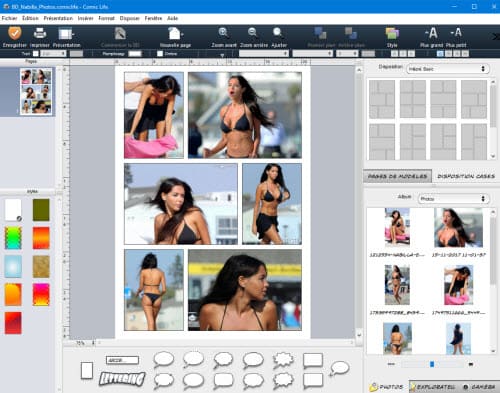This screenshot has height=393, width=500.
Task: Open the Disposition dropdown
Action: (x=447, y=69)
